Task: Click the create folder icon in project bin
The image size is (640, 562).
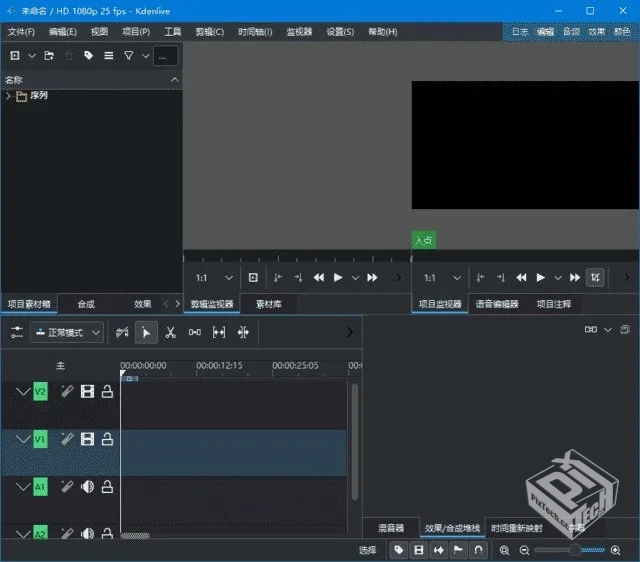Action: tap(49, 56)
